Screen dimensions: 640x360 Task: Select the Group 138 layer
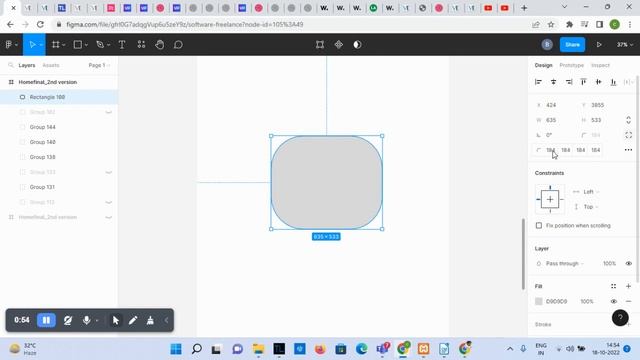coord(42,157)
